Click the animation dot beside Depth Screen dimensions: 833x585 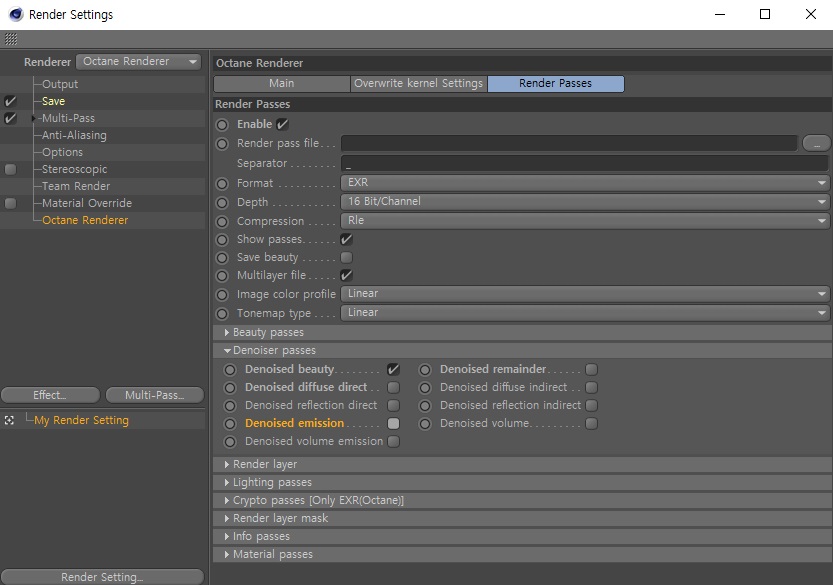pos(222,203)
